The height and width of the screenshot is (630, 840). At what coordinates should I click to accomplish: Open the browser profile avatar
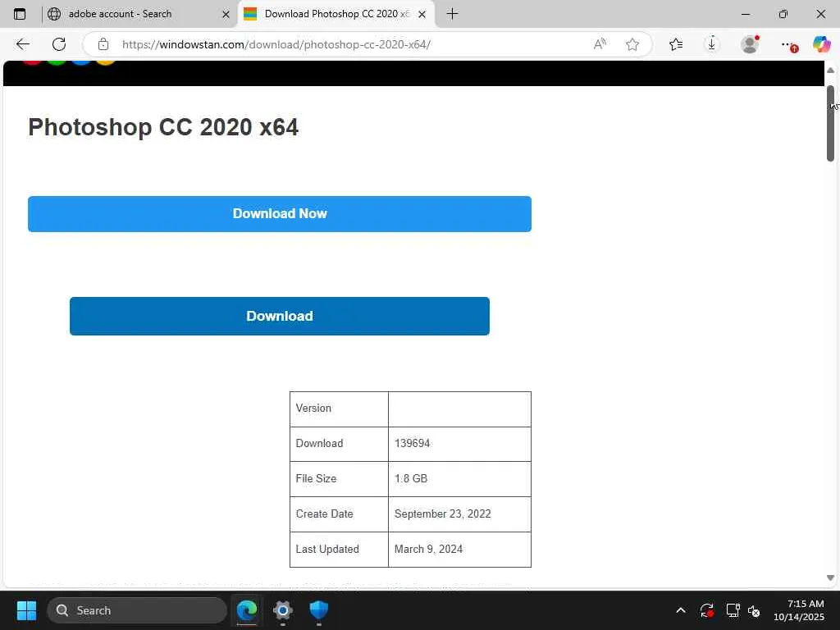pos(750,44)
